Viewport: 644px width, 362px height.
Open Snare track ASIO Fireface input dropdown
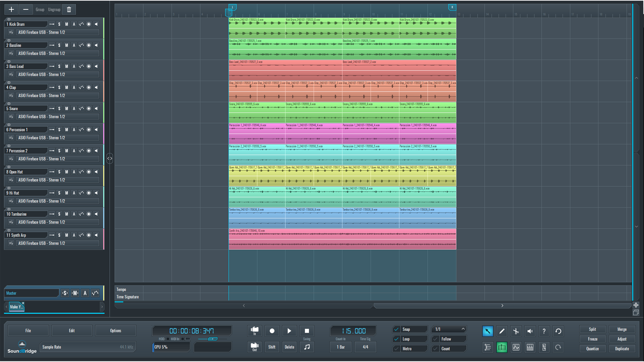(58, 117)
